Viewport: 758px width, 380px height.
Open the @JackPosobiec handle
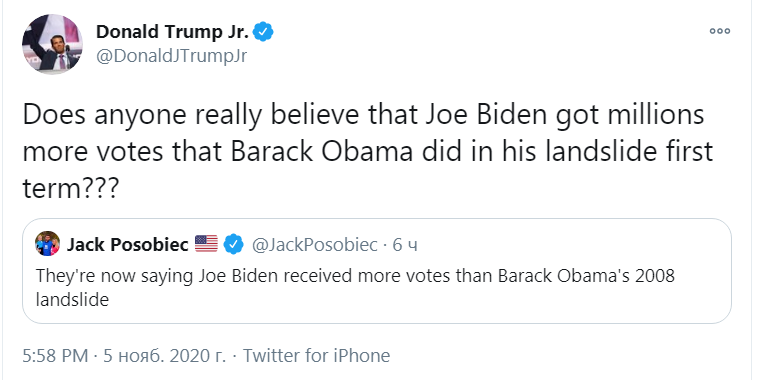point(315,245)
